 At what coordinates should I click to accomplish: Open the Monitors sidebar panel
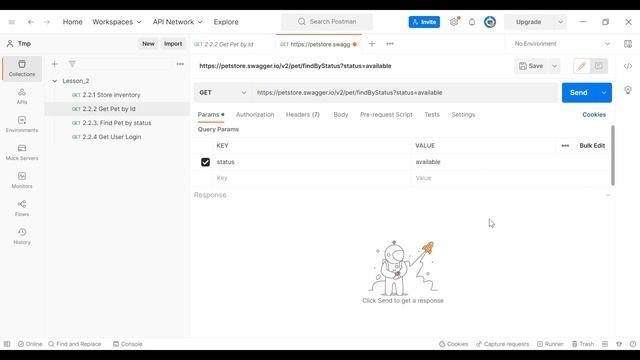tap(22, 180)
